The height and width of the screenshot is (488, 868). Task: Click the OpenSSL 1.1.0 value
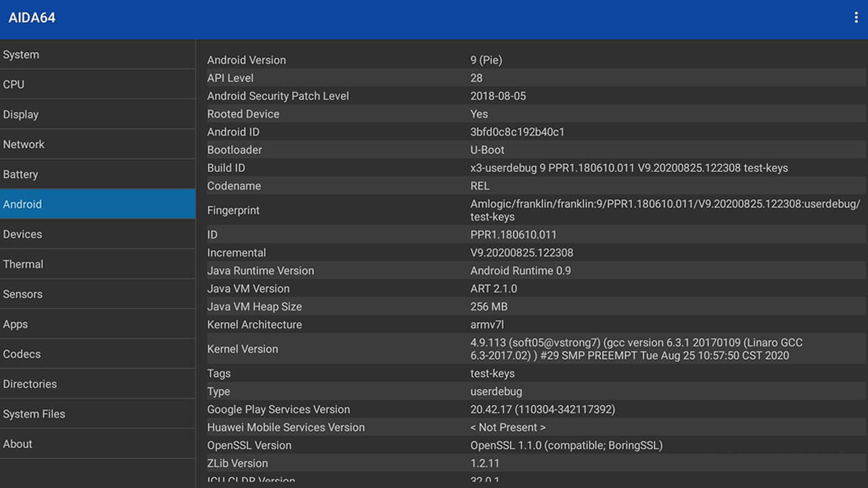pyautogui.click(x=566, y=445)
